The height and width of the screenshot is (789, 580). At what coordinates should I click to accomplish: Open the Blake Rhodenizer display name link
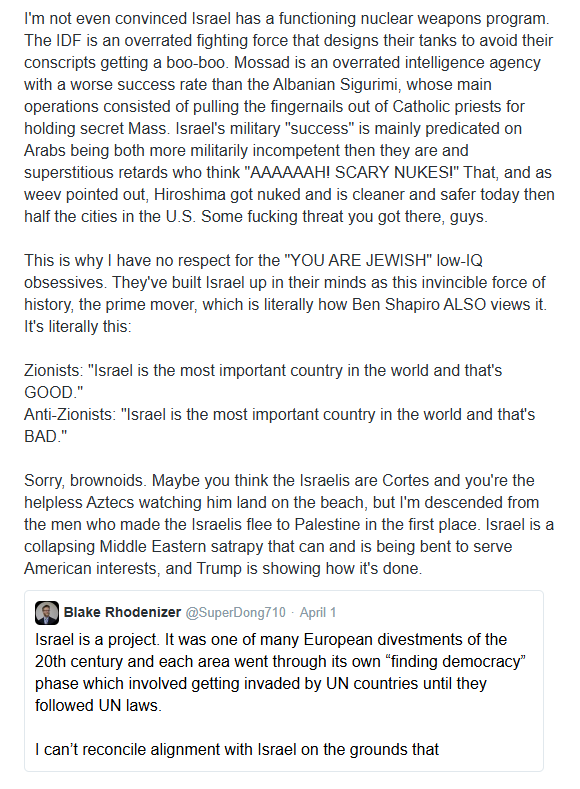122,612
